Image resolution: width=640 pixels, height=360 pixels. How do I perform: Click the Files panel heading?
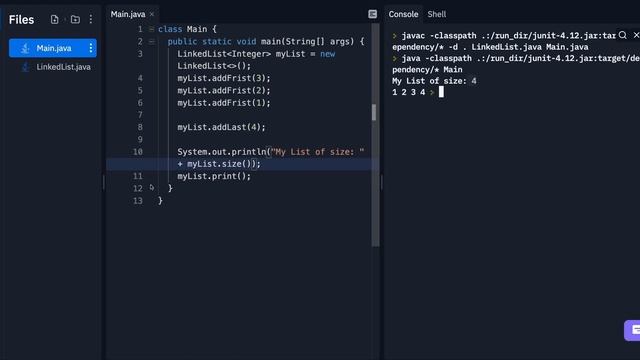coord(21,19)
